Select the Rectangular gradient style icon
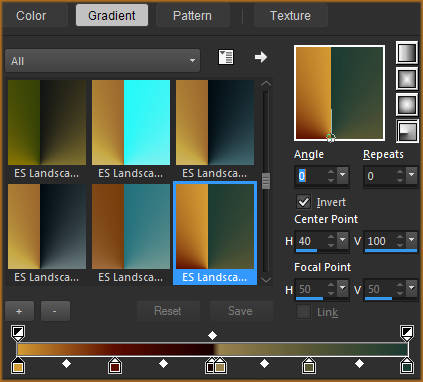Viewport: 423px width, 382px height. pyautogui.click(x=407, y=79)
